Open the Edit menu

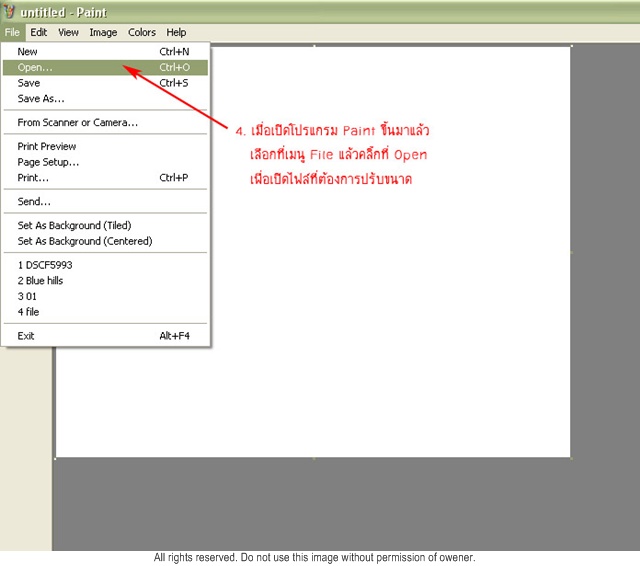39,32
